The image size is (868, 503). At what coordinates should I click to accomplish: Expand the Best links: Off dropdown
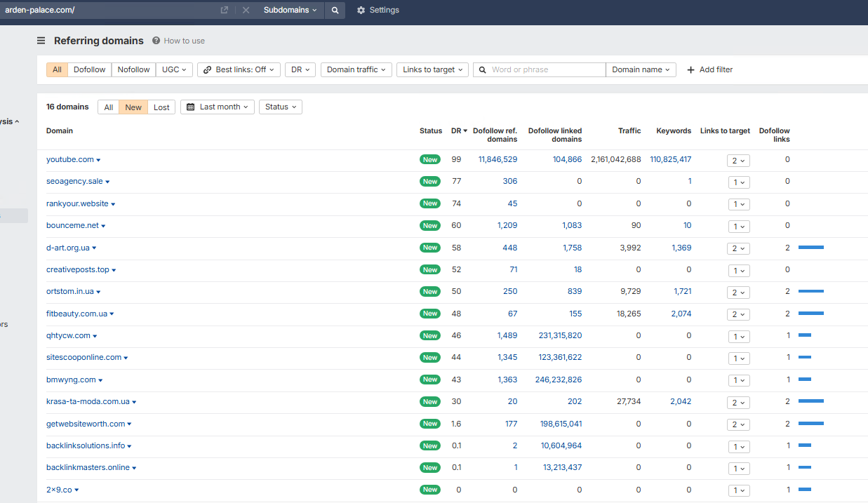(x=239, y=69)
